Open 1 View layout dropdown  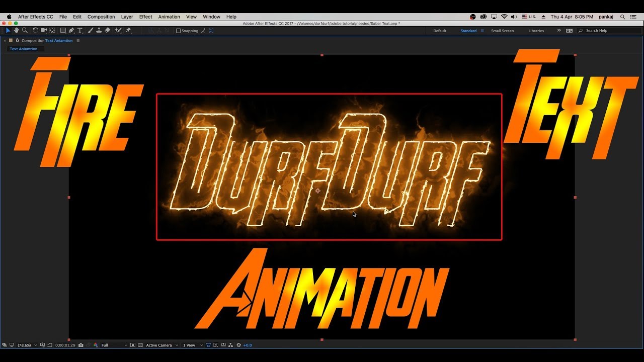coord(193,345)
